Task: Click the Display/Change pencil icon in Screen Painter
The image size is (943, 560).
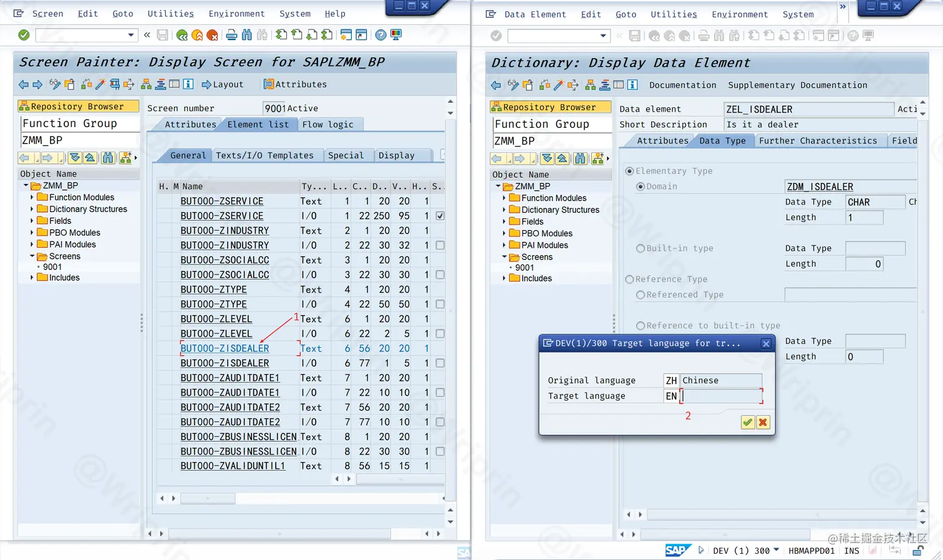Action: 55,84
